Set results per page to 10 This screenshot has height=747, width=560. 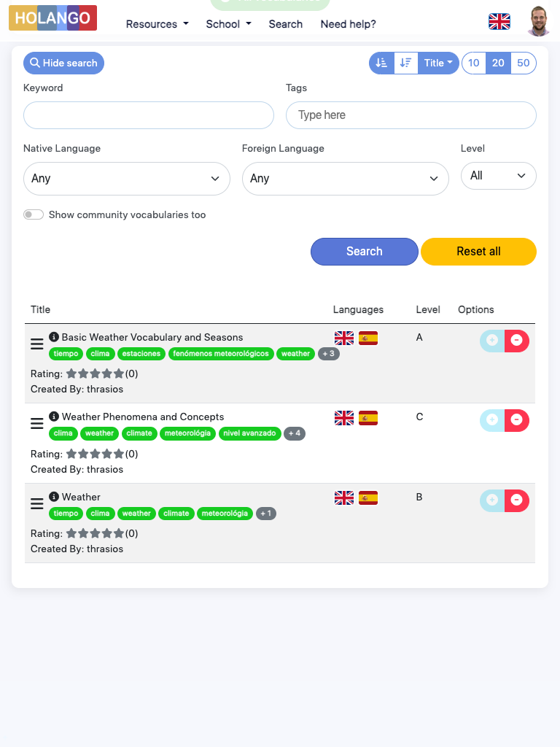474,63
